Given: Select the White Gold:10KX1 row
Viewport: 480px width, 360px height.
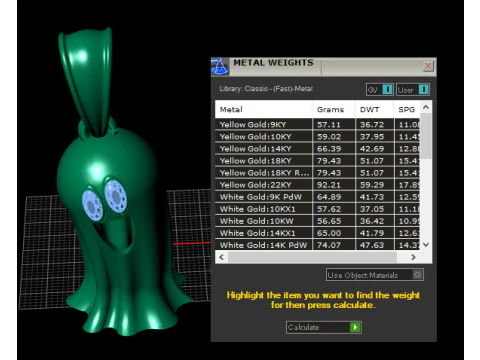Looking at the screenshot, I should pyautogui.click(x=317, y=209).
